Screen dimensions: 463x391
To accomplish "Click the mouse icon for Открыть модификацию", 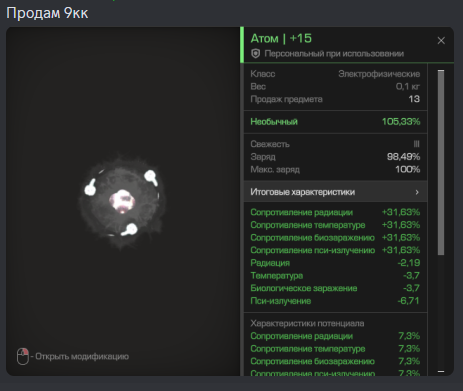I will pyautogui.click(x=23, y=356).
